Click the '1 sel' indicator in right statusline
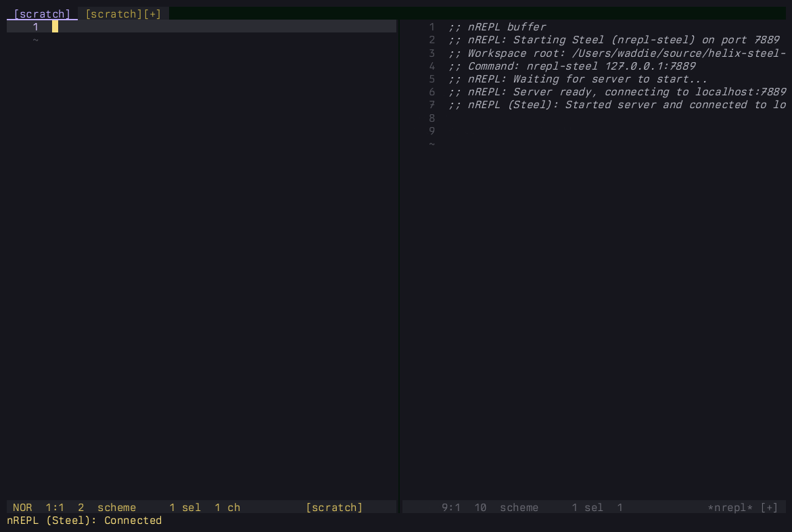Image resolution: width=792 pixels, height=532 pixels. [x=588, y=507]
